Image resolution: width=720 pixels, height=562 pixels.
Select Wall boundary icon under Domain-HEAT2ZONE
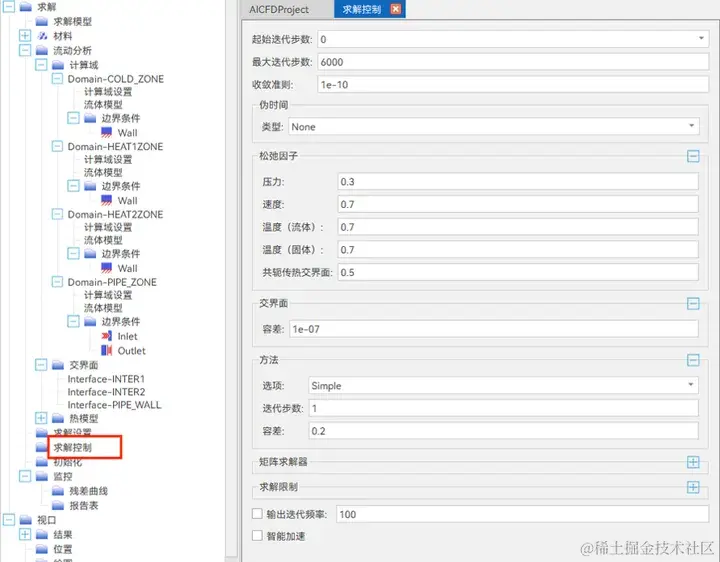(106, 268)
